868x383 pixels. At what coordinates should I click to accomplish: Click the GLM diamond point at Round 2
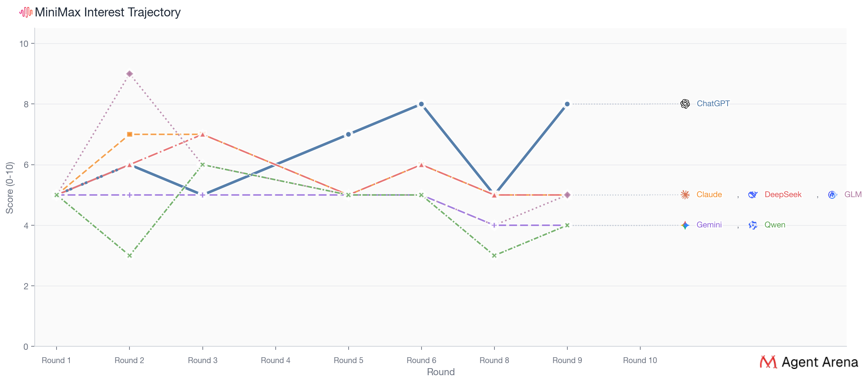click(129, 74)
